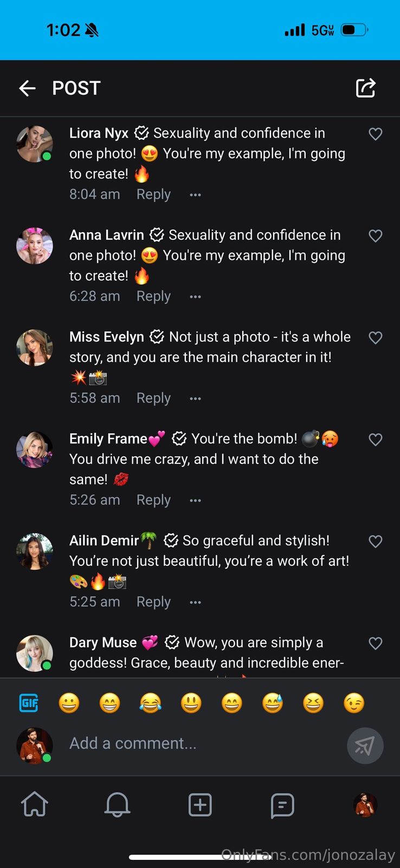Open more options on Liora Nyx's comment
The height and width of the screenshot is (868, 400).
[195, 195]
